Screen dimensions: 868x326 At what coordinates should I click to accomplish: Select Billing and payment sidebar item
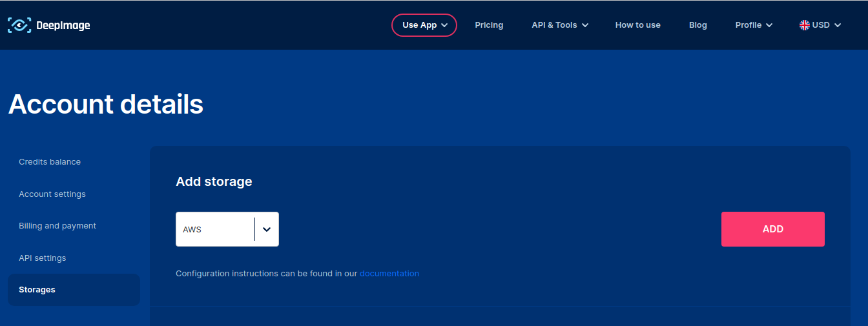(x=57, y=226)
